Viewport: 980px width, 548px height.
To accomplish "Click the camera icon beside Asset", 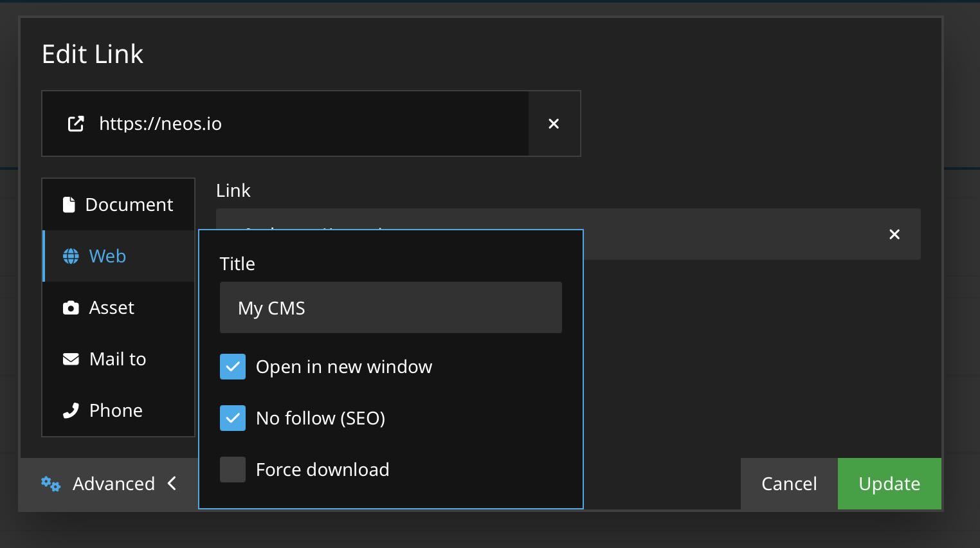I will (x=69, y=307).
